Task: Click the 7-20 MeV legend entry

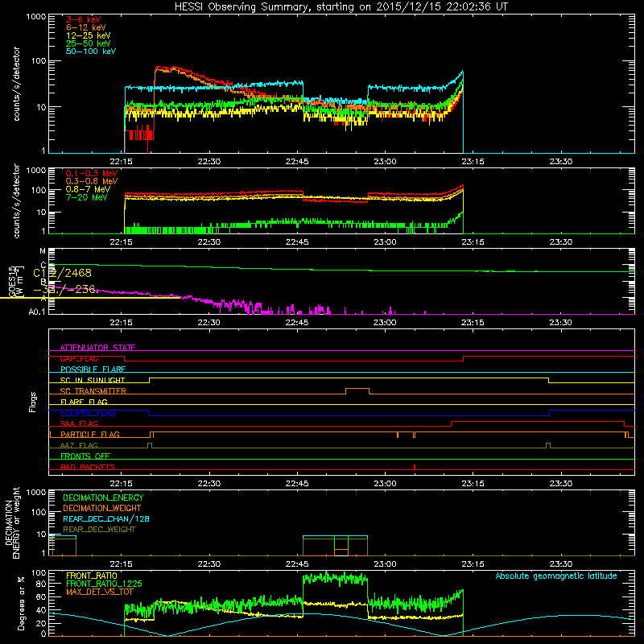Action: [x=86, y=197]
